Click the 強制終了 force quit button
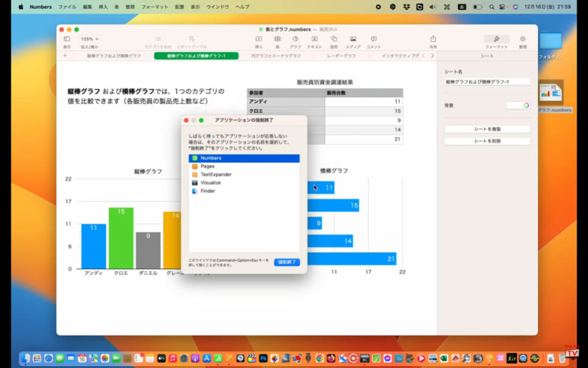Image resolution: width=588 pixels, height=368 pixels. [287, 263]
